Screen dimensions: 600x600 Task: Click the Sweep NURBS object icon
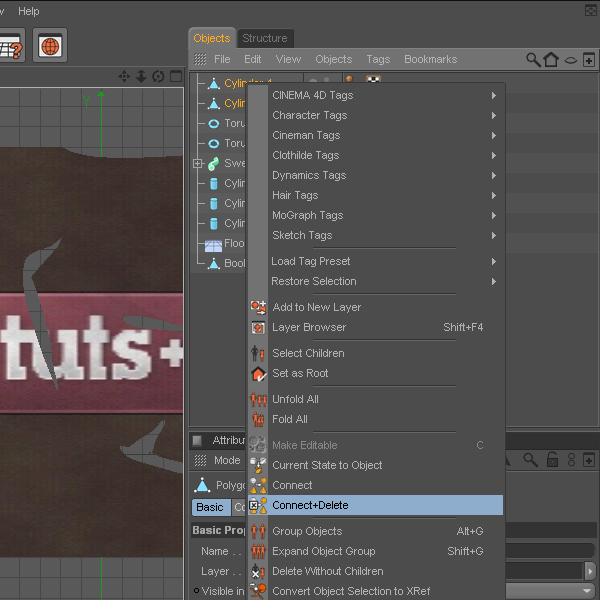[214, 163]
